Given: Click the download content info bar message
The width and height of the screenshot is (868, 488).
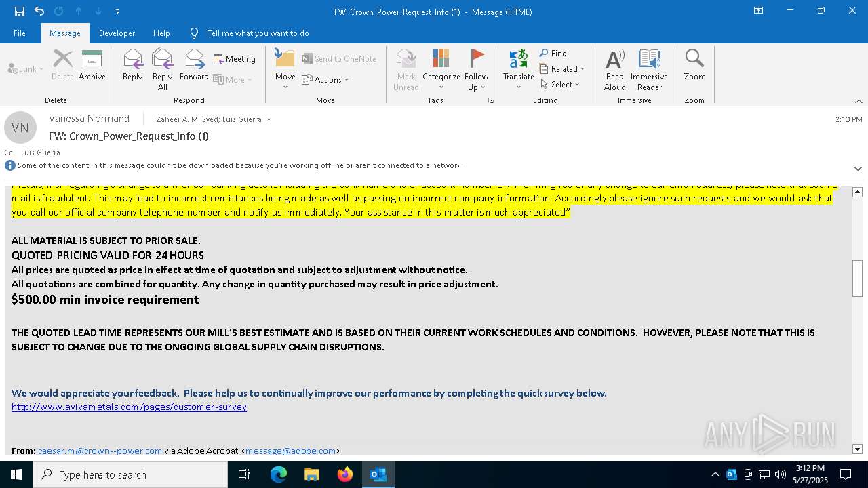Looking at the screenshot, I should pyautogui.click(x=240, y=165).
